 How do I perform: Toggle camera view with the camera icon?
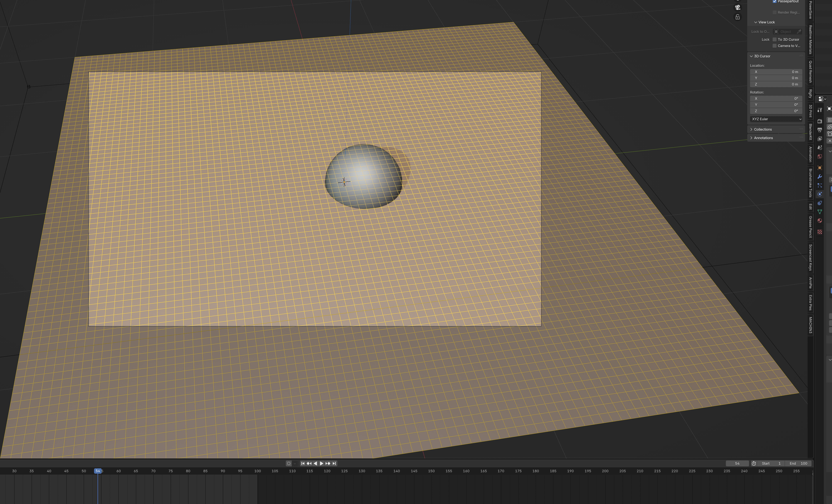tap(738, 7)
